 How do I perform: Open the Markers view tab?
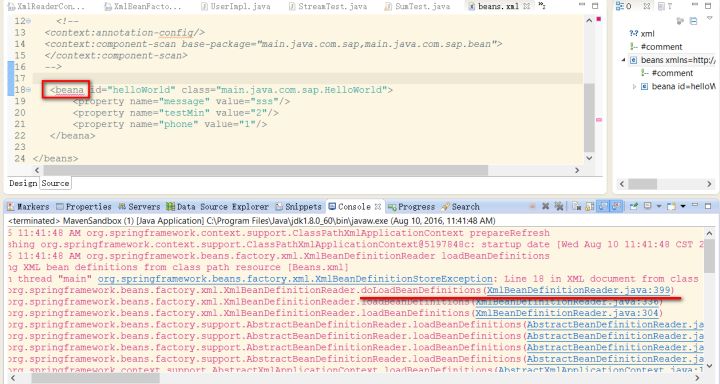pyautogui.click(x=28, y=207)
